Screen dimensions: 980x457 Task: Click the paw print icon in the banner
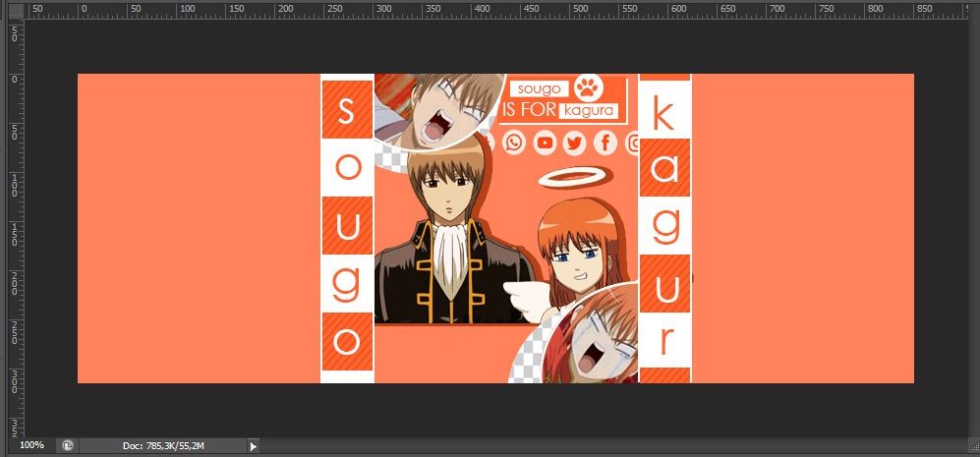point(588,88)
